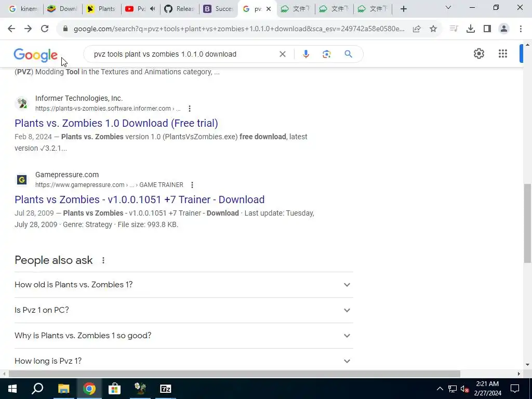Clear the Google search box

pos(282,54)
